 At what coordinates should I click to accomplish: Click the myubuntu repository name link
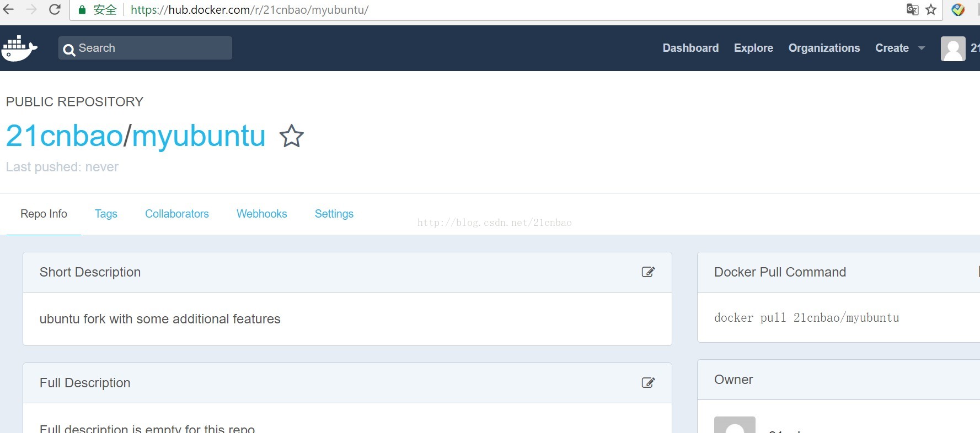pyautogui.click(x=199, y=137)
